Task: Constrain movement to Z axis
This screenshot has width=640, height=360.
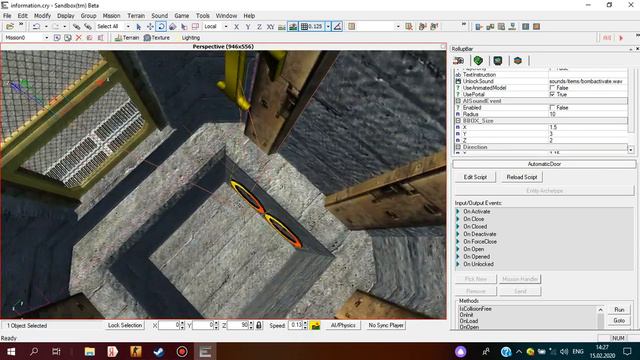Action: click(259, 27)
